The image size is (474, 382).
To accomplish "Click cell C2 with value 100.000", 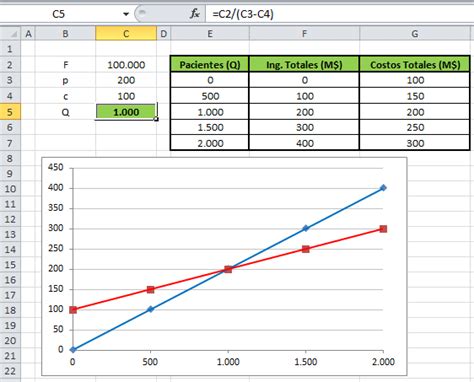I will point(126,65).
